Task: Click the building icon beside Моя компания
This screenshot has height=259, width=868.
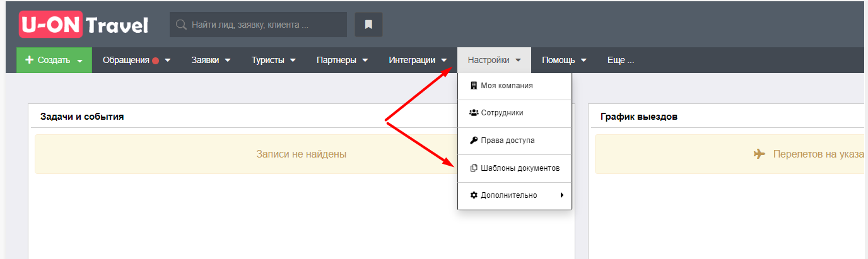Action: tap(474, 86)
